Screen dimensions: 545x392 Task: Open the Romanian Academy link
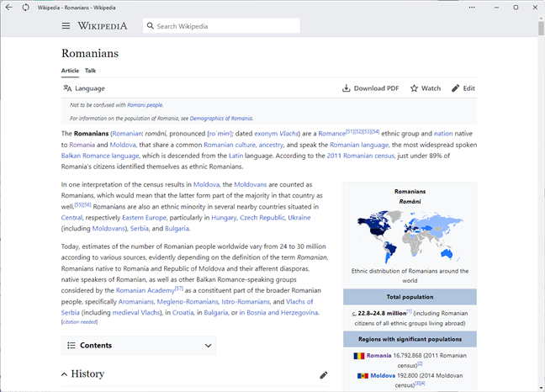[145, 290]
